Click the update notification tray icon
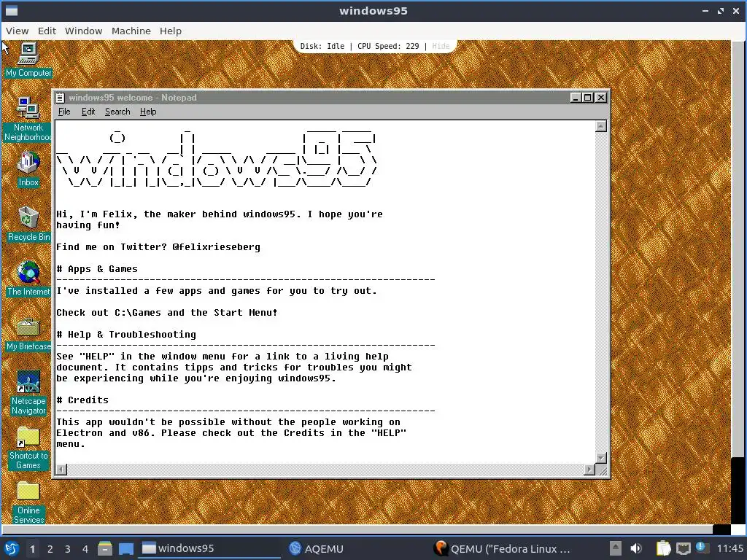The width and height of the screenshot is (747, 560). [702, 548]
